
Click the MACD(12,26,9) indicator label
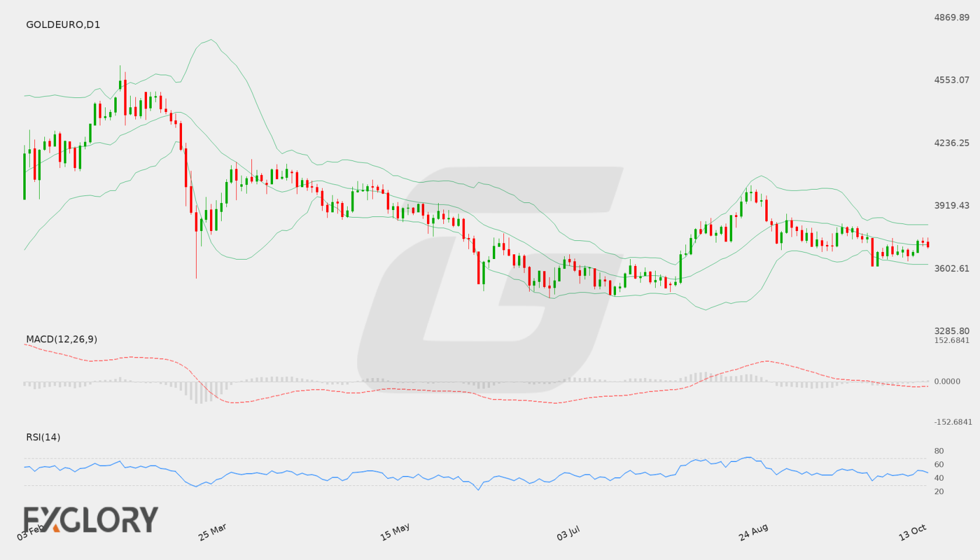[62, 339]
